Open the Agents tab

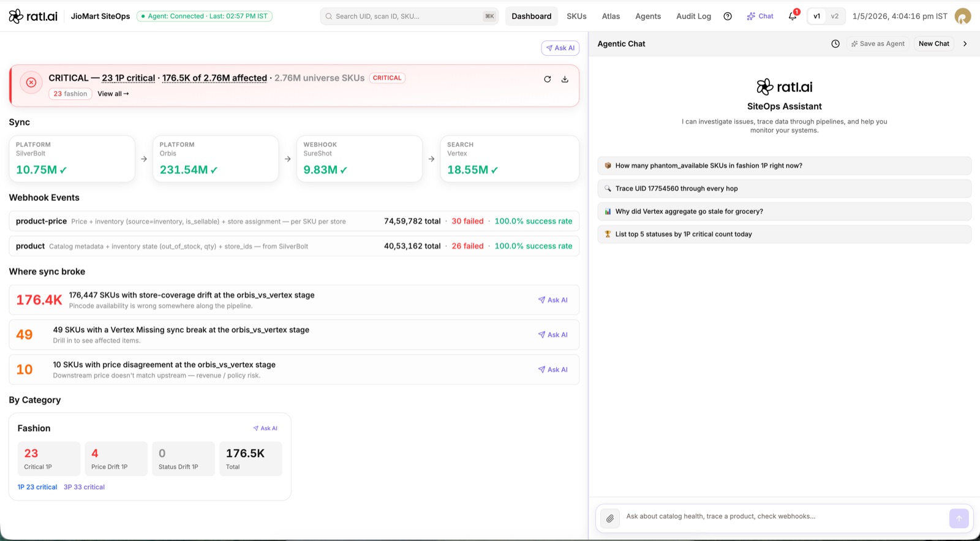click(x=648, y=17)
